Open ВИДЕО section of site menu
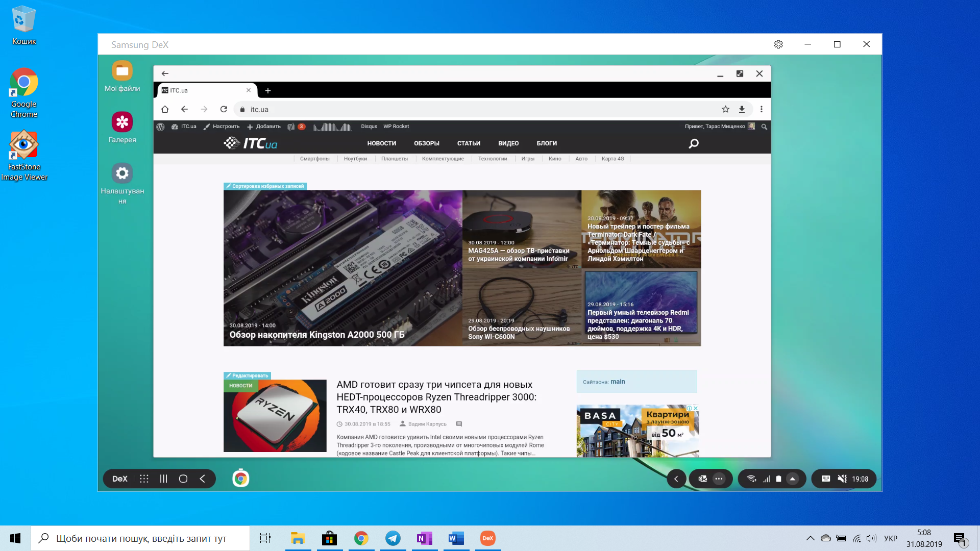This screenshot has height=551, width=980. pos(508,143)
